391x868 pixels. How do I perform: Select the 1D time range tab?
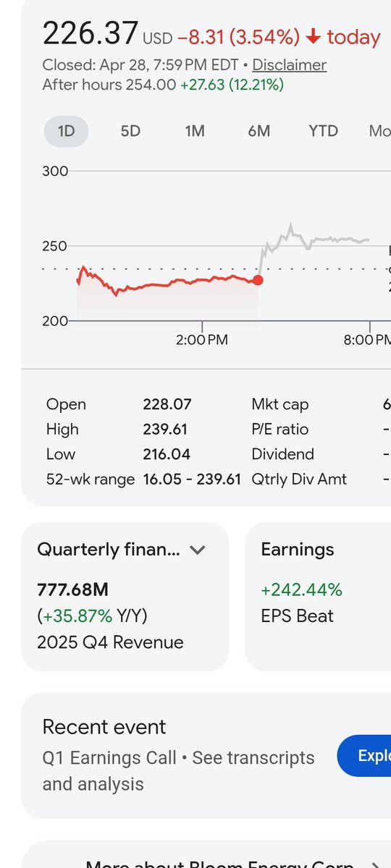66,131
